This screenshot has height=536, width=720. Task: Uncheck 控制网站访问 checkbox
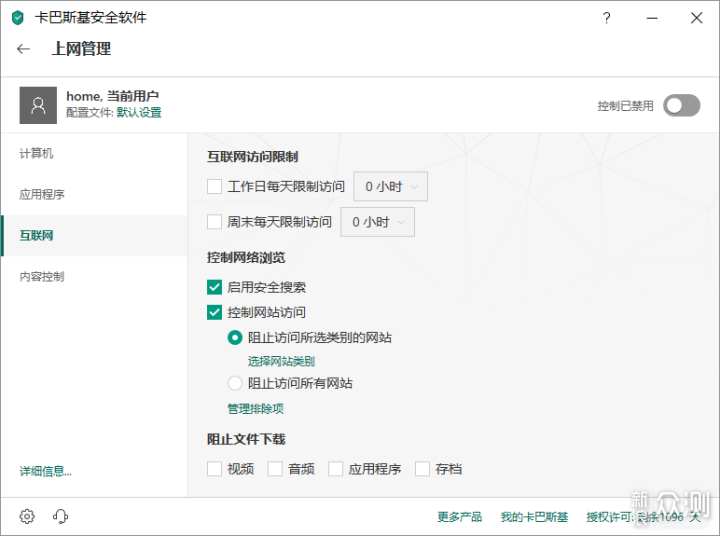click(214, 312)
